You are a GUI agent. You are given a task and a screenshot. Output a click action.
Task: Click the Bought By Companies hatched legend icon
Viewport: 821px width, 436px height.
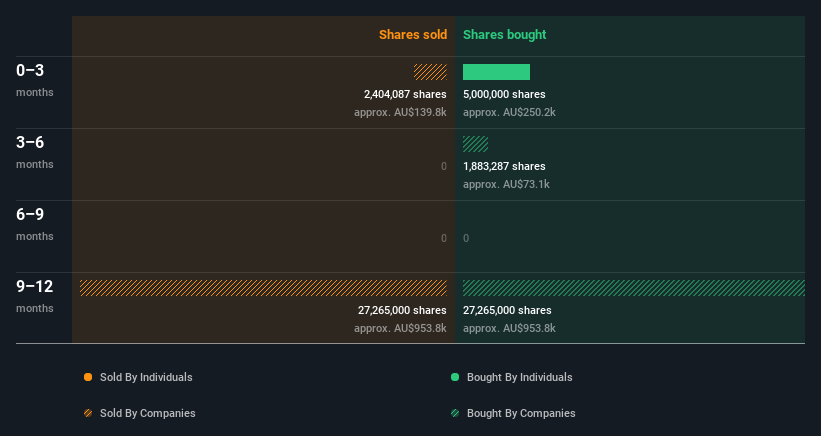(455, 413)
